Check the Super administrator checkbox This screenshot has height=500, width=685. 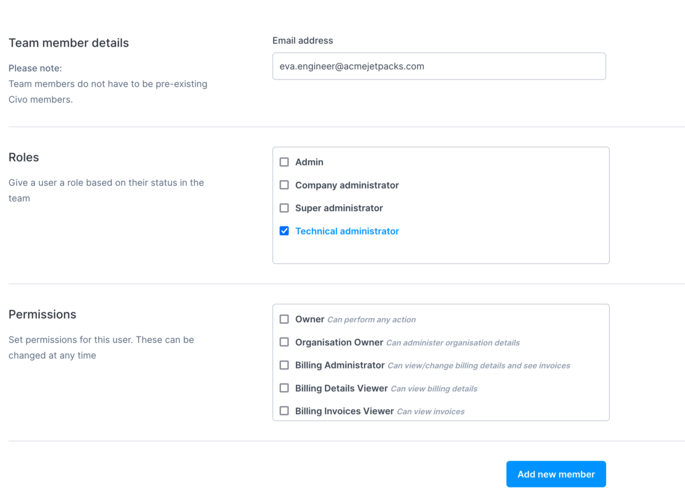coord(284,208)
